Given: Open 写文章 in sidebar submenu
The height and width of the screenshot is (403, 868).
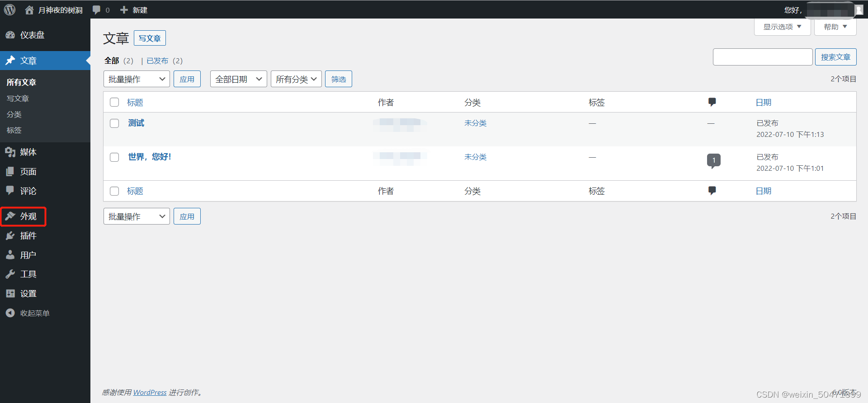Looking at the screenshot, I should click(x=18, y=98).
